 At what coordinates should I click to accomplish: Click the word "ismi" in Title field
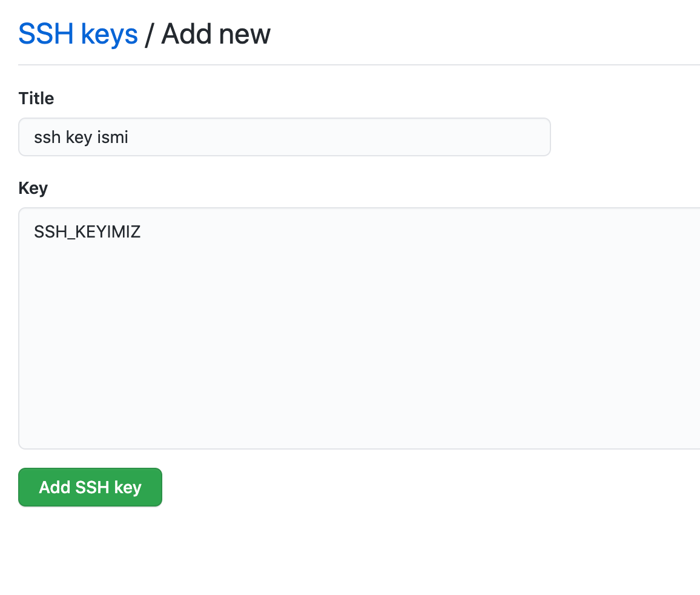pyautogui.click(x=113, y=138)
